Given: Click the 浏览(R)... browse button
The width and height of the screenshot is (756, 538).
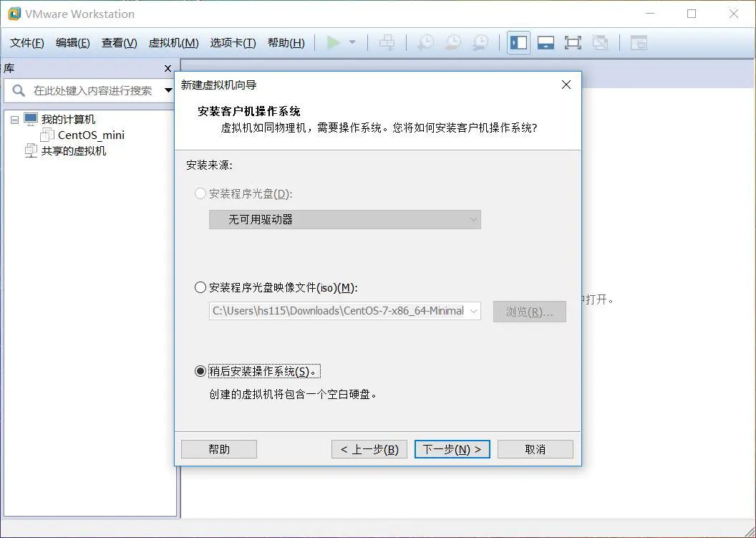Looking at the screenshot, I should [529, 312].
